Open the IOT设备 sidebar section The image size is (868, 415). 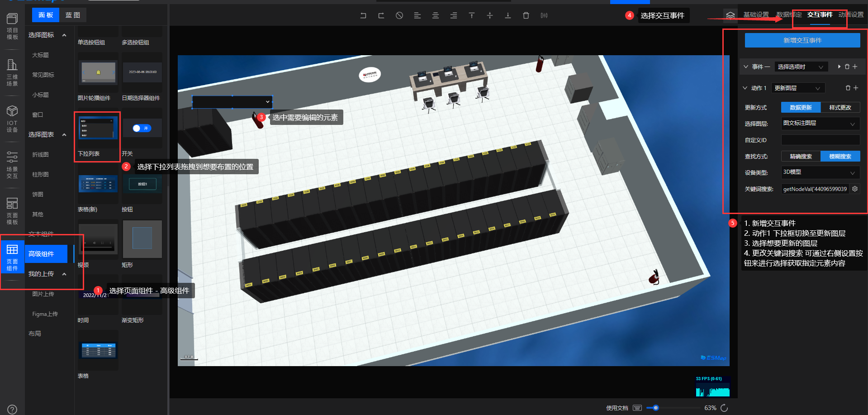[x=12, y=119]
